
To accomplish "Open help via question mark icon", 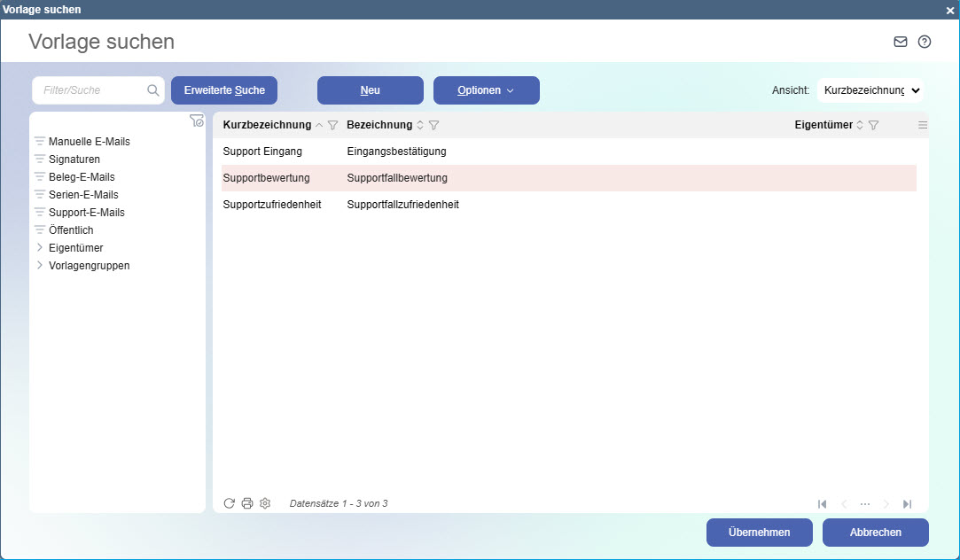I will (x=925, y=42).
